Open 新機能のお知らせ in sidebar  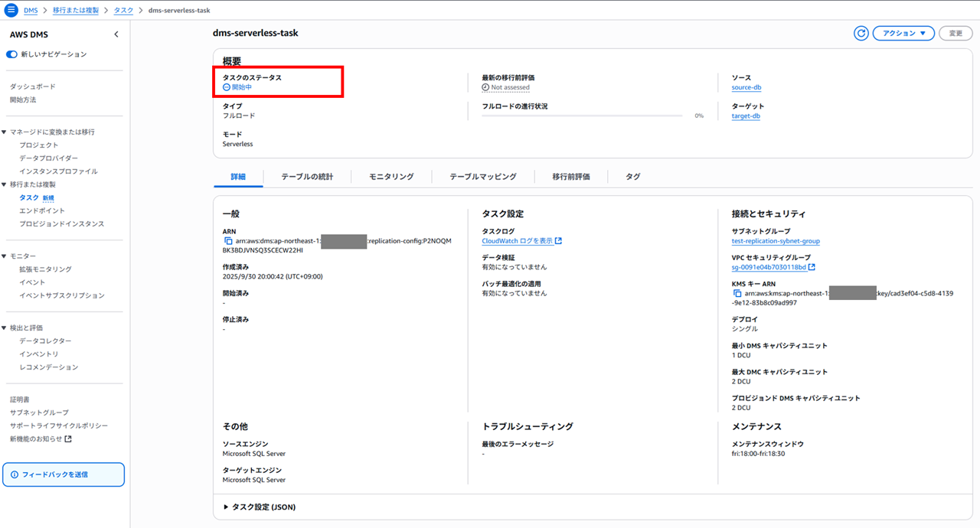36,439
